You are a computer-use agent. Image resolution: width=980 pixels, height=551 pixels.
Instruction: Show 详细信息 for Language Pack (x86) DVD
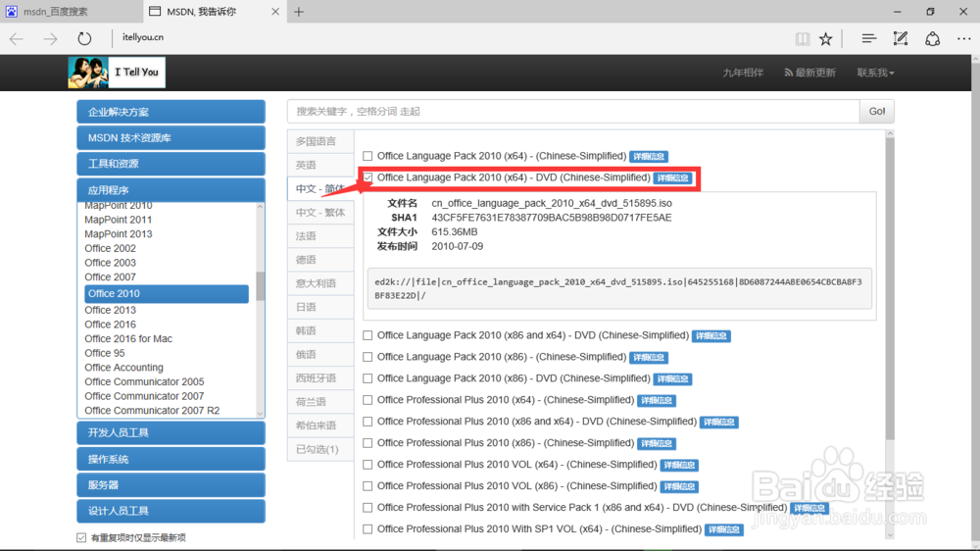point(672,379)
